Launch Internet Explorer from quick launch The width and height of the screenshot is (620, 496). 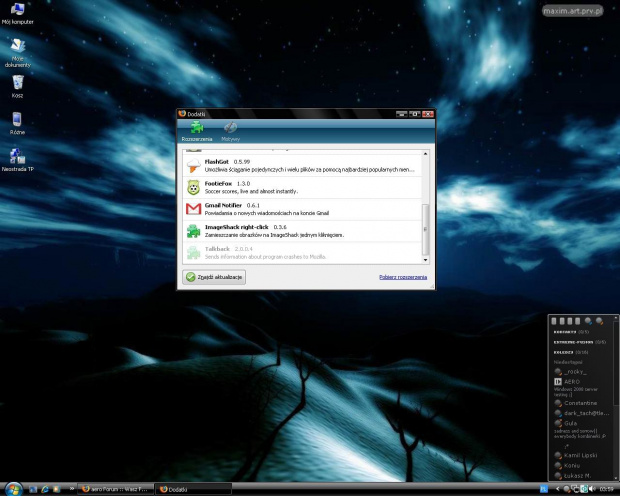(x=45, y=489)
